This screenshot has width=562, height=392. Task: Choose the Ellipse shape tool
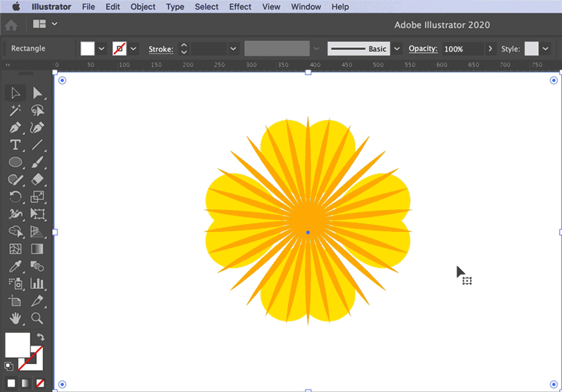click(x=15, y=162)
